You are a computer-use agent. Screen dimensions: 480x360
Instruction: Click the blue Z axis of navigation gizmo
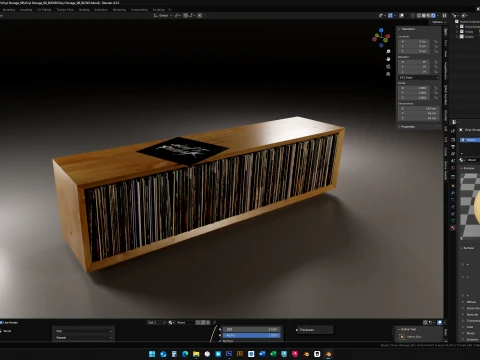click(381, 30)
